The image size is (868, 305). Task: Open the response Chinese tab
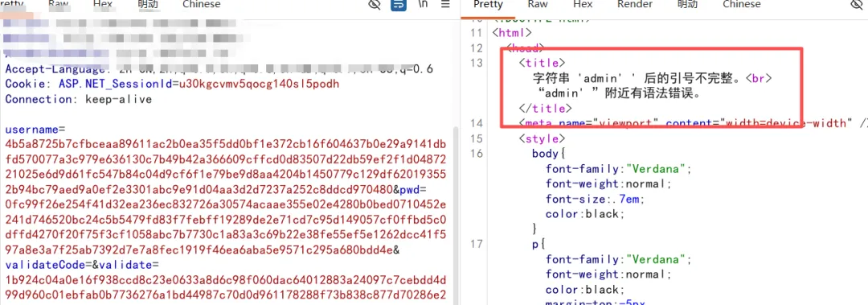coord(742,5)
